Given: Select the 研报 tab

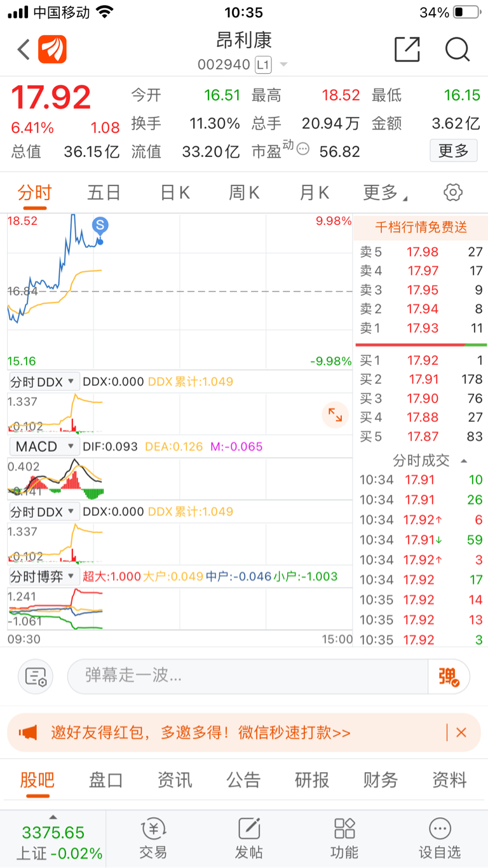Looking at the screenshot, I should 312,780.
